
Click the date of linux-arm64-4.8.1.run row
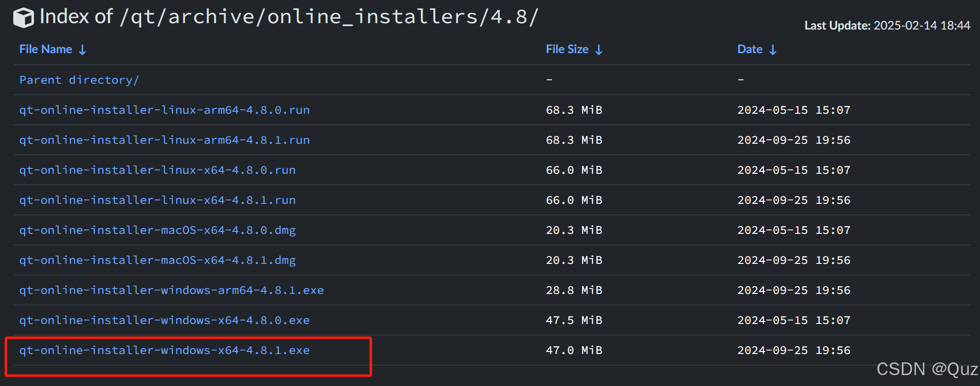(794, 140)
